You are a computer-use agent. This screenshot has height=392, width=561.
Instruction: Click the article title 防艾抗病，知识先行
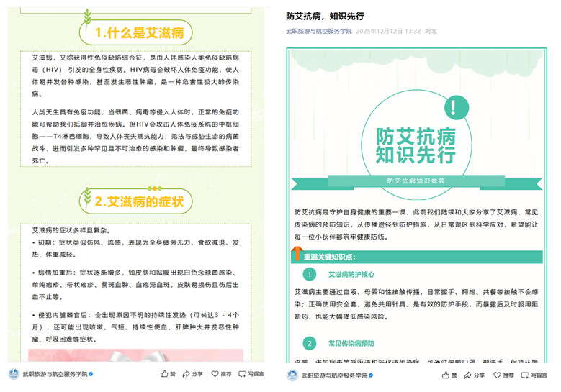[x=325, y=15]
